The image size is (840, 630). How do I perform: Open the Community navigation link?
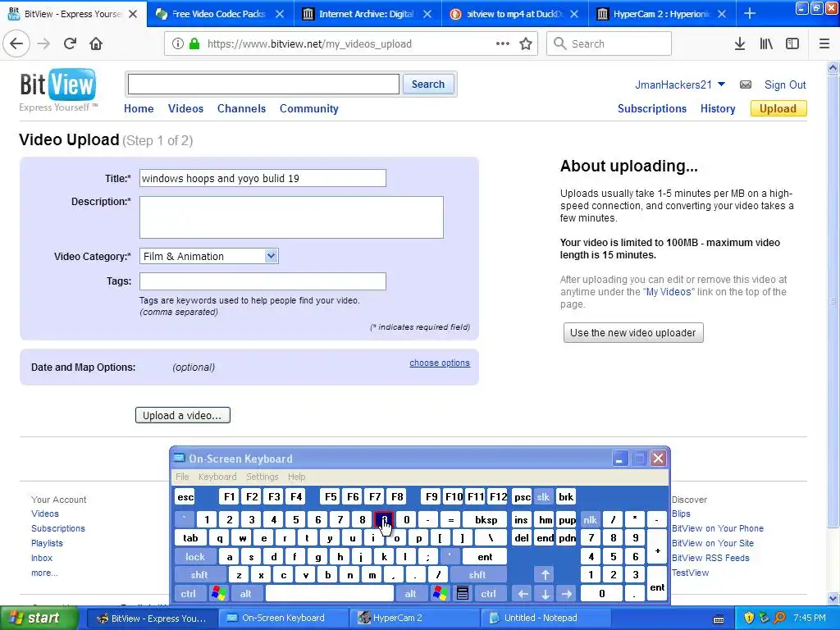[308, 108]
